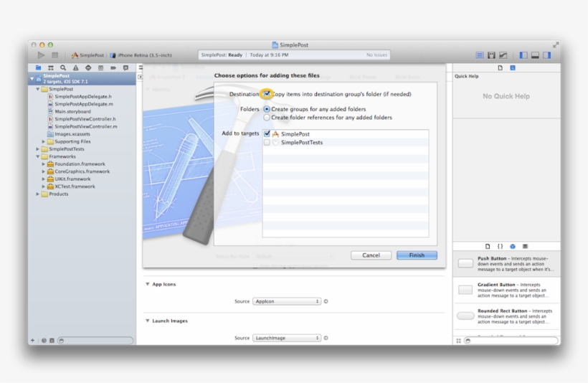588x383 pixels.
Task: Open the Debug navigator icon
Action: pos(100,68)
